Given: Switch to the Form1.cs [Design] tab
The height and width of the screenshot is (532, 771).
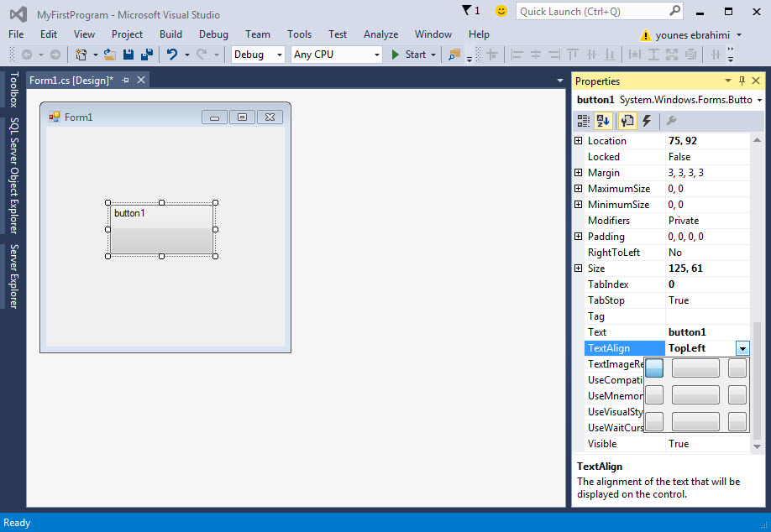Looking at the screenshot, I should [x=71, y=80].
